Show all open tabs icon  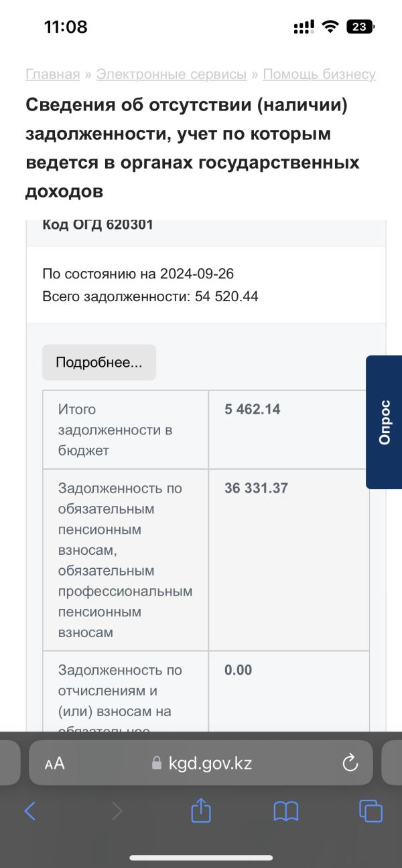click(371, 810)
